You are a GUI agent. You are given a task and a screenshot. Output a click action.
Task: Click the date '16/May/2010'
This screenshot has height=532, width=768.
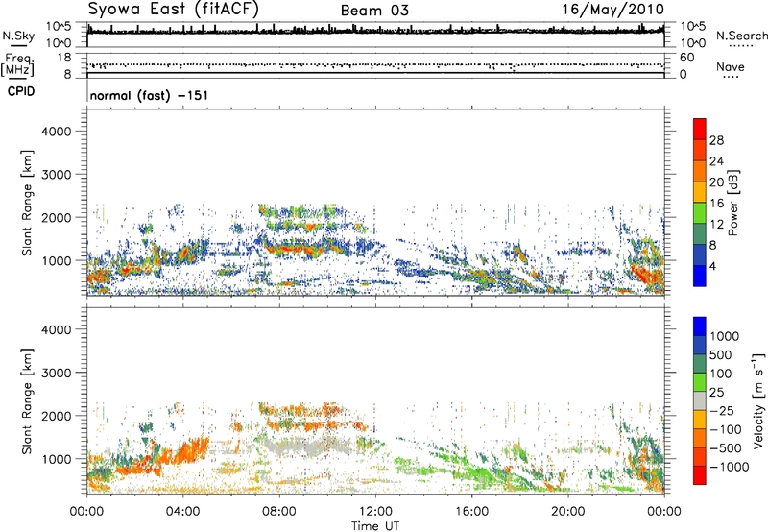(x=612, y=10)
